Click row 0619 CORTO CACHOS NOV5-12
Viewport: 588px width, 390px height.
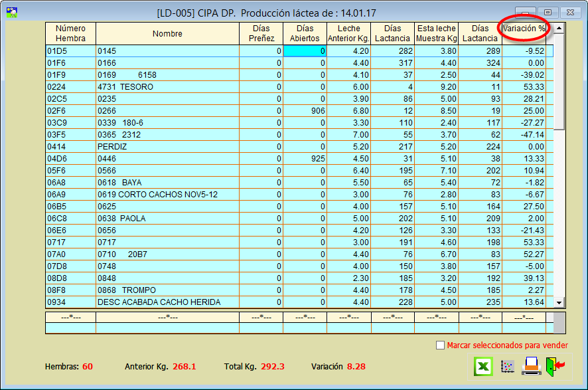167,195
